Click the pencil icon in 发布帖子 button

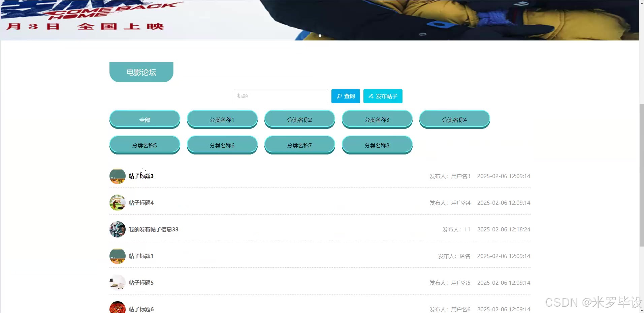371,96
